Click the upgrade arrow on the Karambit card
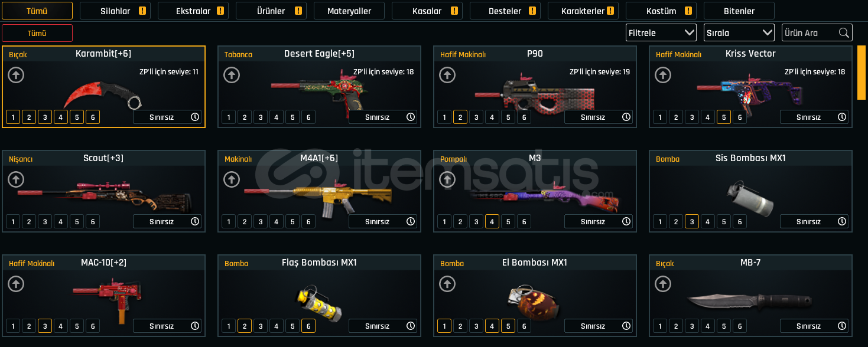Image resolution: width=868 pixels, height=347 pixels. coord(16,75)
